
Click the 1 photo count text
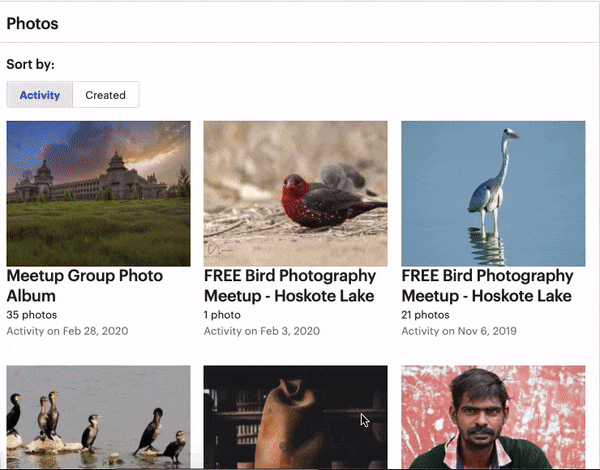pyautogui.click(x=222, y=315)
